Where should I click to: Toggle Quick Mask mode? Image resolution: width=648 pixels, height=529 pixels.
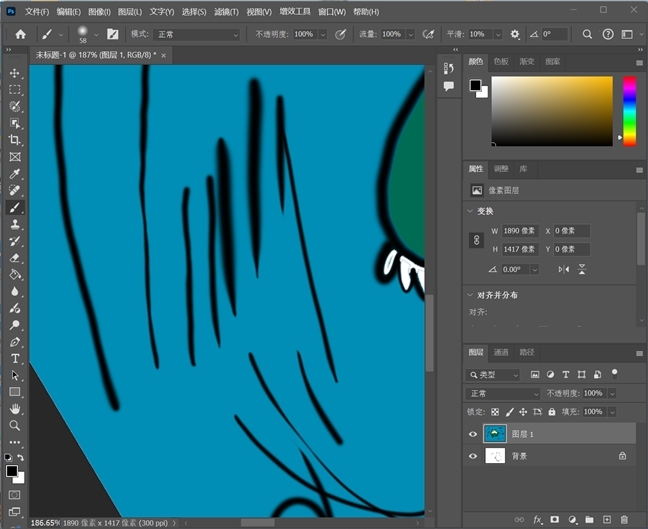tap(14, 495)
